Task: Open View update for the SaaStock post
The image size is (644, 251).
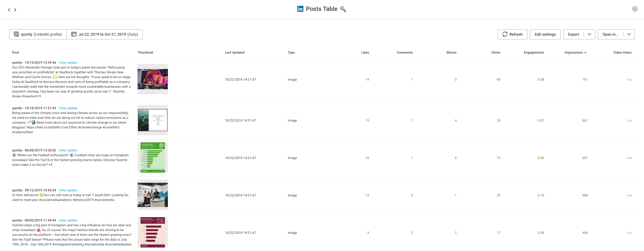Action: point(68,62)
